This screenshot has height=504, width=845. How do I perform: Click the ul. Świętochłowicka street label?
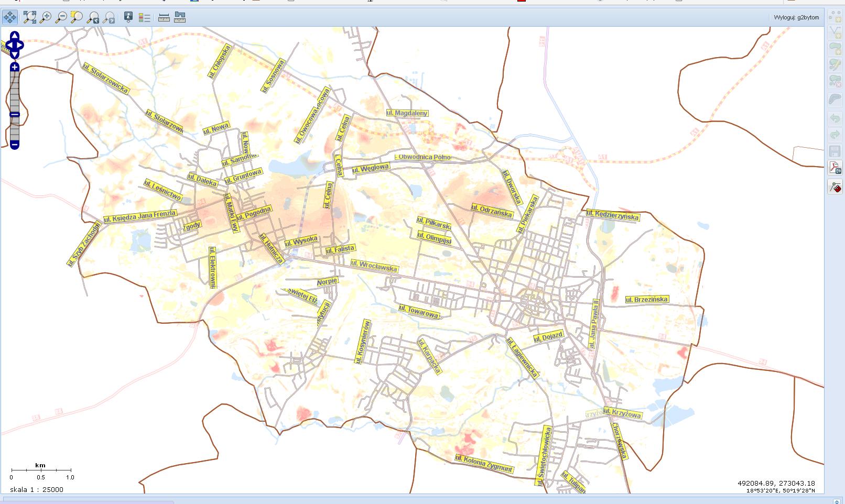pyautogui.click(x=544, y=456)
